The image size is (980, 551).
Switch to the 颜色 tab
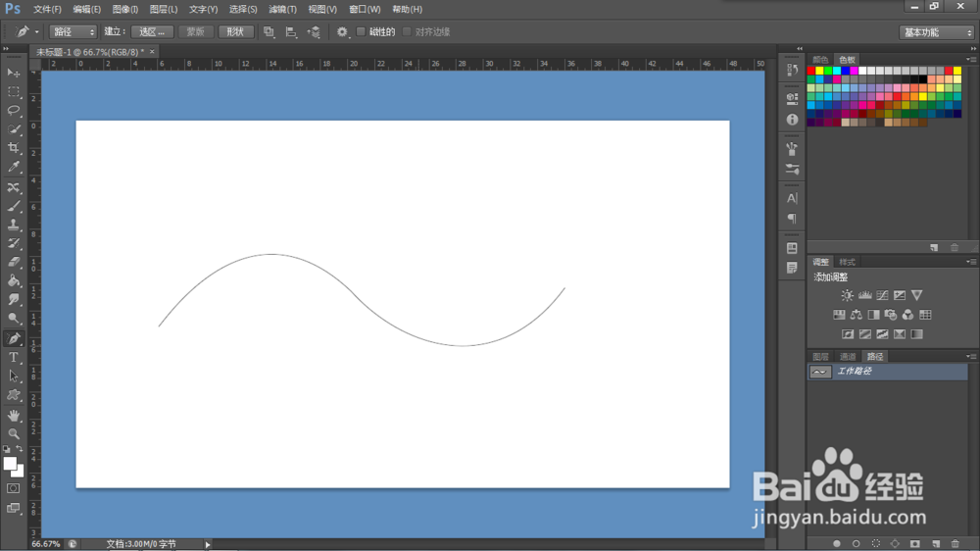[820, 60]
